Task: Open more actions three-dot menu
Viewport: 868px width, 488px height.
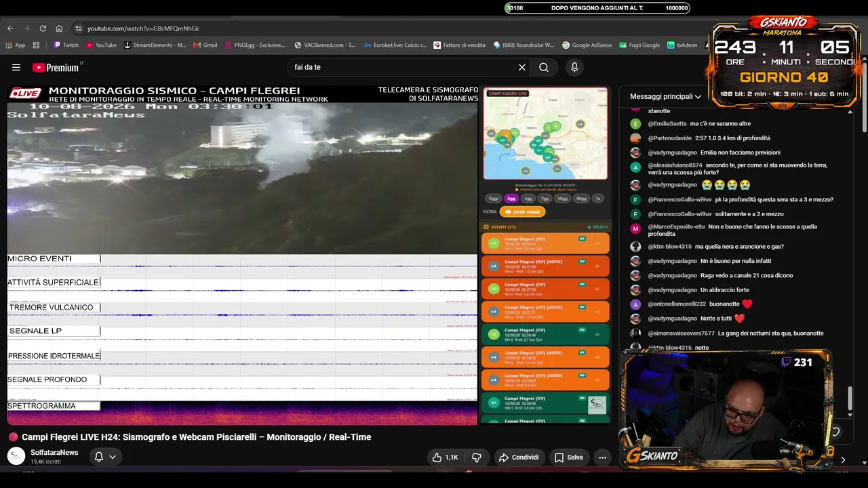Action: (x=602, y=457)
